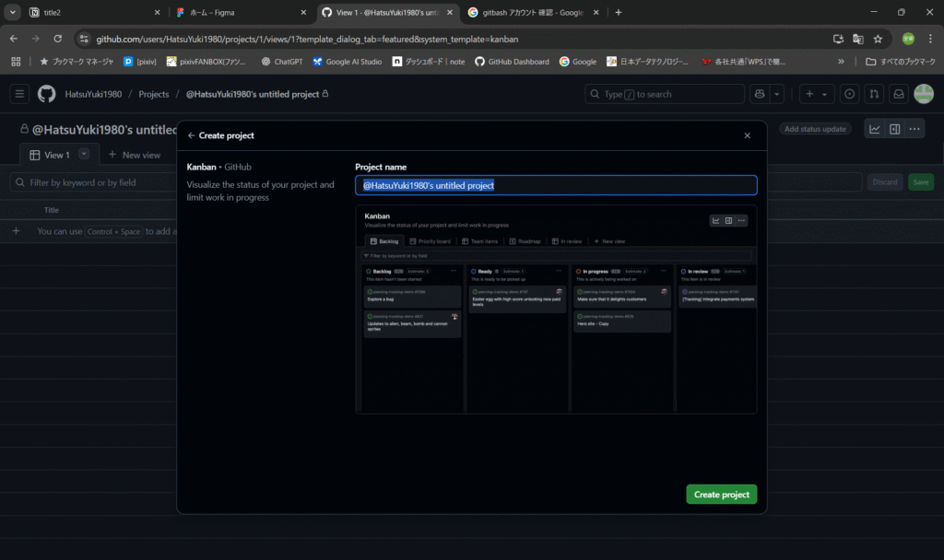Click the install app icon in address bar
Screen dimensions: 944x560
pyautogui.click(x=838, y=39)
